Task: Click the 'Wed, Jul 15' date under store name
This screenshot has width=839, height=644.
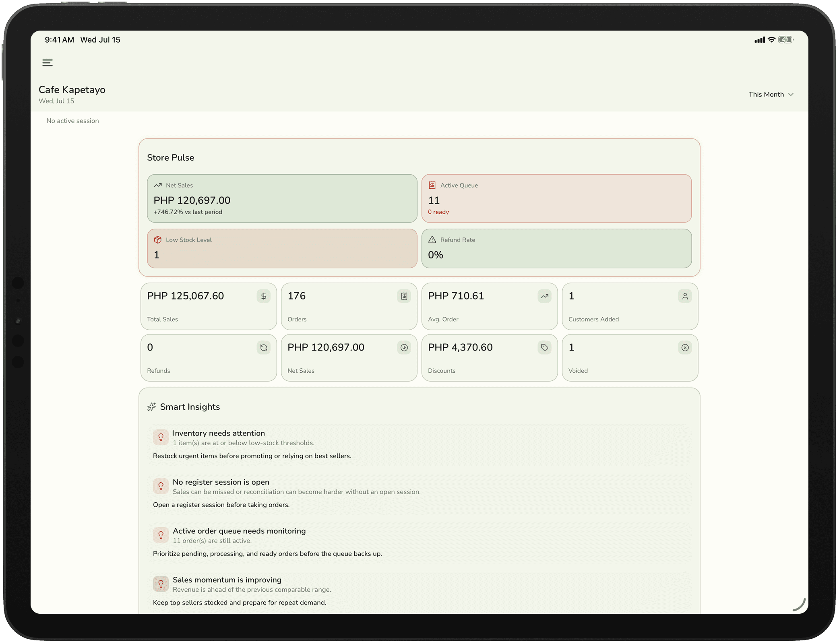Action: coord(56,101)
